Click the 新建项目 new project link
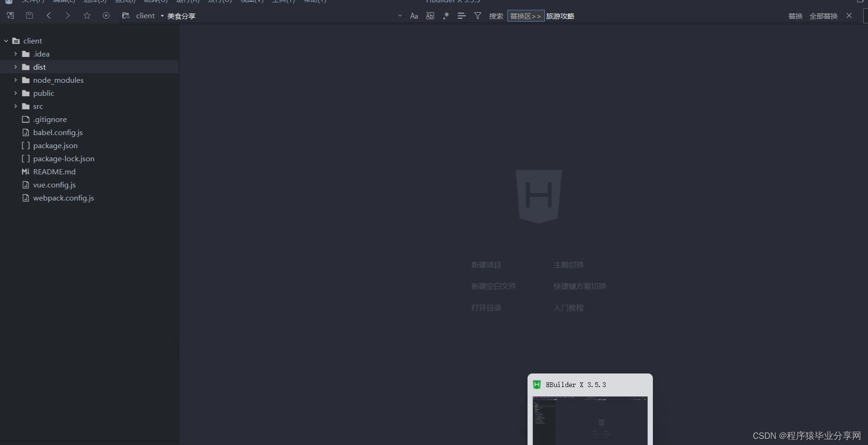Image resolution: width=868 pixels, height=445 pixels. 486,265
